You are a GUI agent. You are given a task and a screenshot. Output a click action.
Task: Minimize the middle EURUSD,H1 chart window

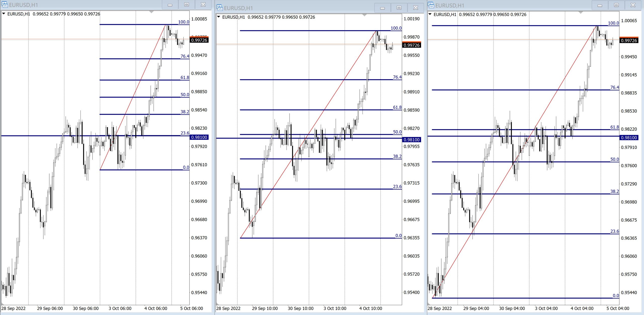pyautogui.click(x=382, y=8)
